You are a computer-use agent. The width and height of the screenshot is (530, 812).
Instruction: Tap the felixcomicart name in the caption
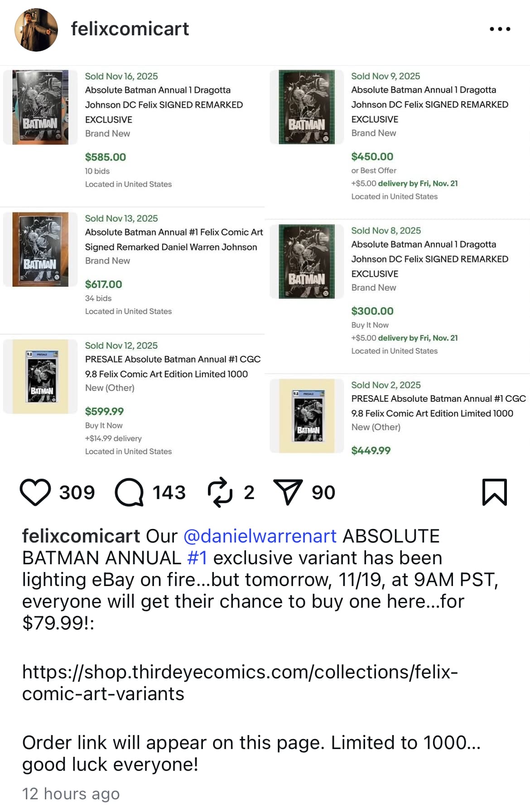point(81,536)
